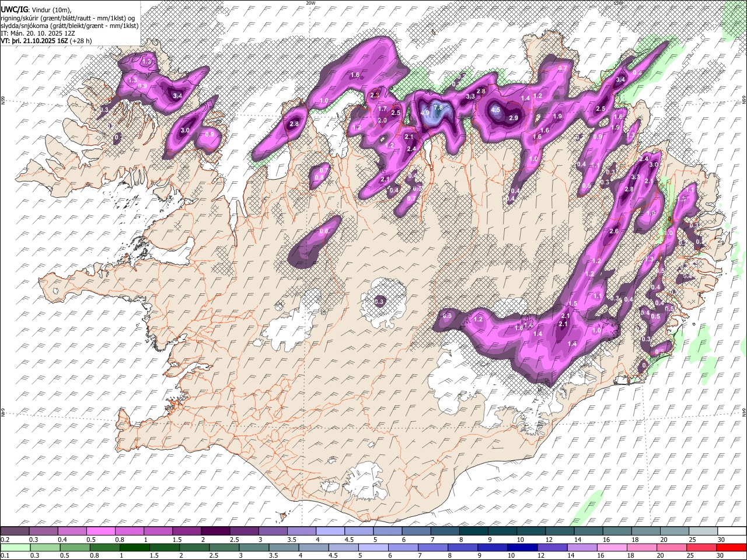Click the 0.1 pale green swatch in lower legend
747x560 pixels.
pos(15,547)
